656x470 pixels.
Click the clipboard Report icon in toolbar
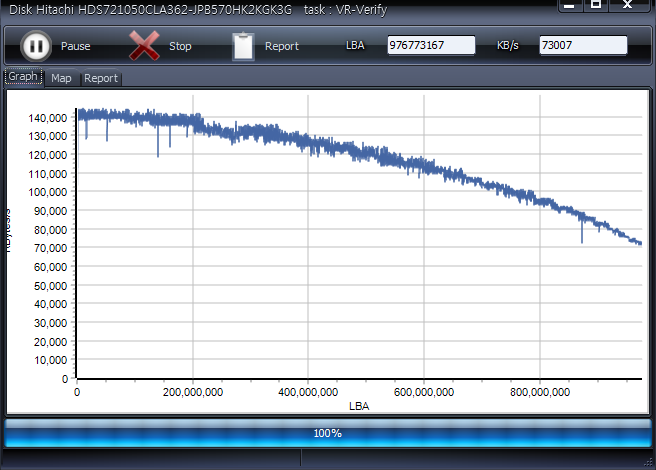243,46
